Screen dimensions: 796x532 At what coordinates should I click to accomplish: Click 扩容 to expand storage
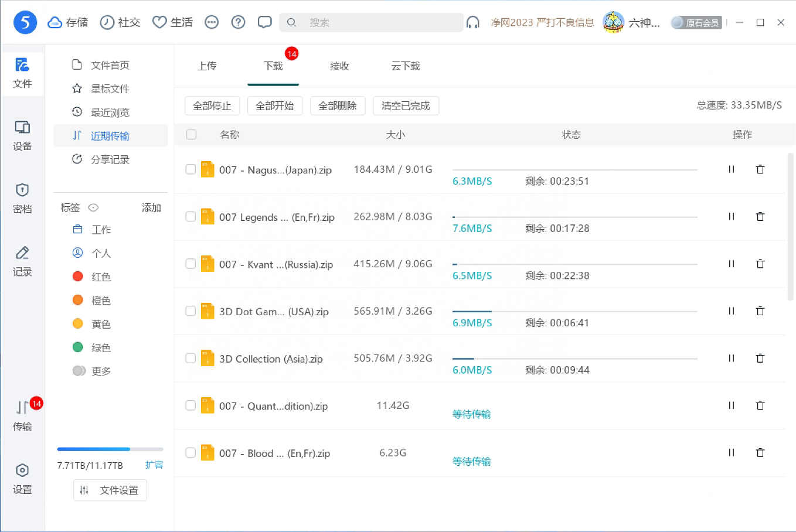click(154, 465)
